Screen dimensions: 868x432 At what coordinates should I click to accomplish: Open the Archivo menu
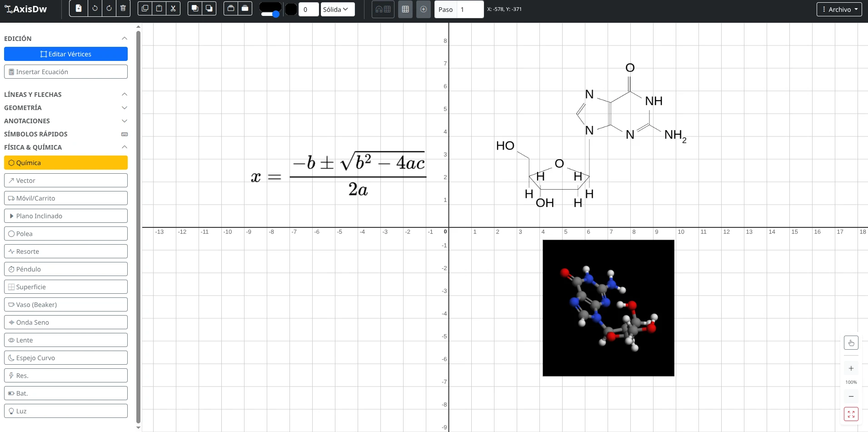[839, 9]
